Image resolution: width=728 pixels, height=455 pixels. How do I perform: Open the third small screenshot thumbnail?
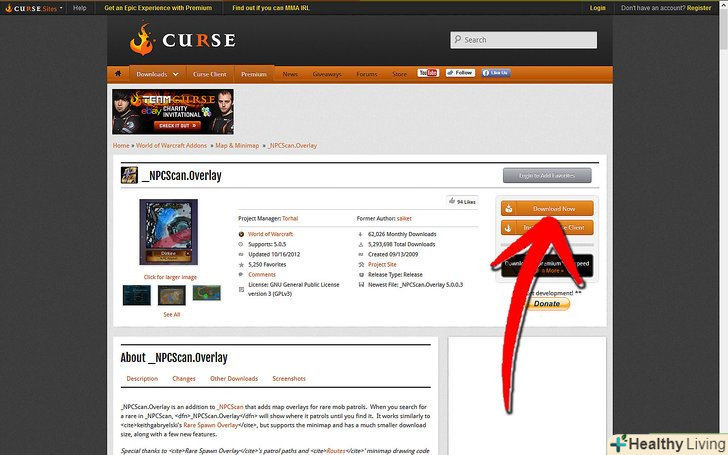click(207, 293)
